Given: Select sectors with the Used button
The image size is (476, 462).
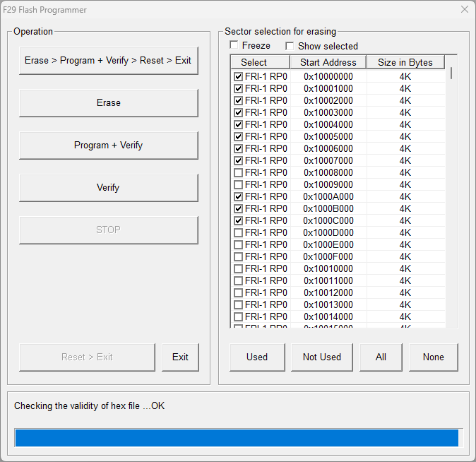Looking at the screenshot, I should click(257, 357).
